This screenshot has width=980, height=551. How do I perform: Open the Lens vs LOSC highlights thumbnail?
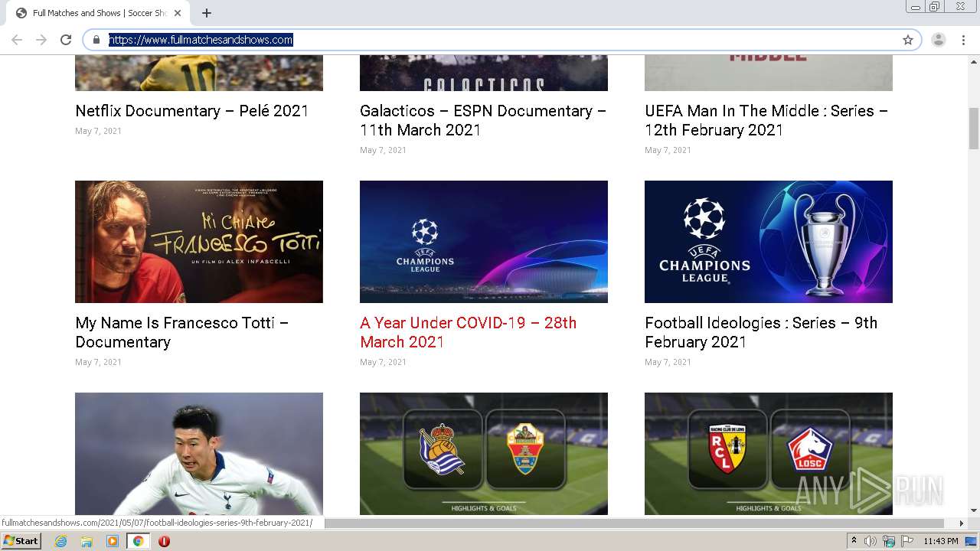click(769, 454)
